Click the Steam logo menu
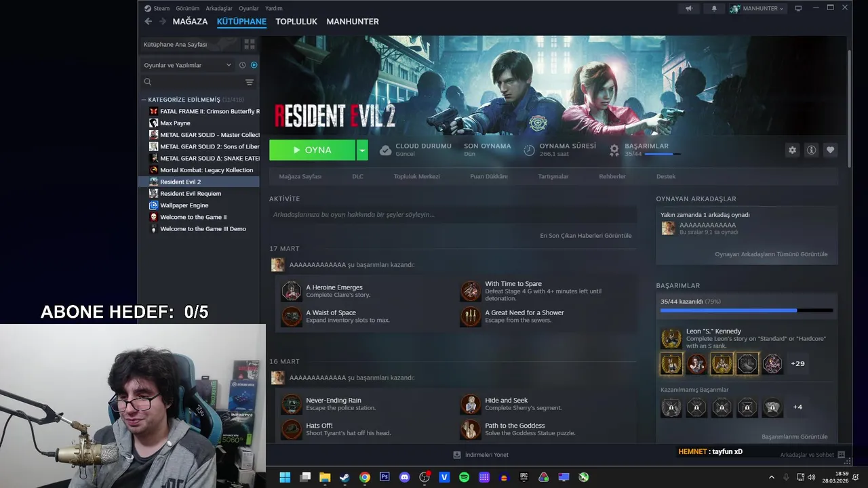The image size is (868, 488). 157,8
